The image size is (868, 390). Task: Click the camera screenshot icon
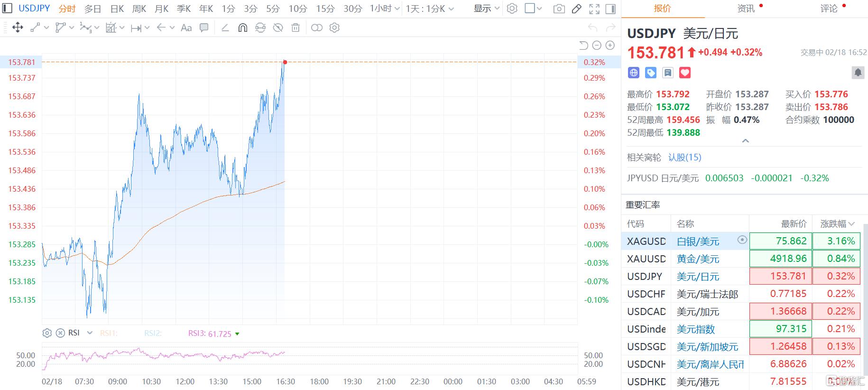tap(559, 9)
